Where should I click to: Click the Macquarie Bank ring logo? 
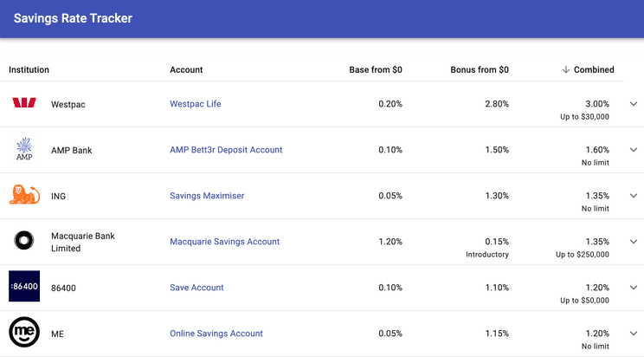[24, 240]
